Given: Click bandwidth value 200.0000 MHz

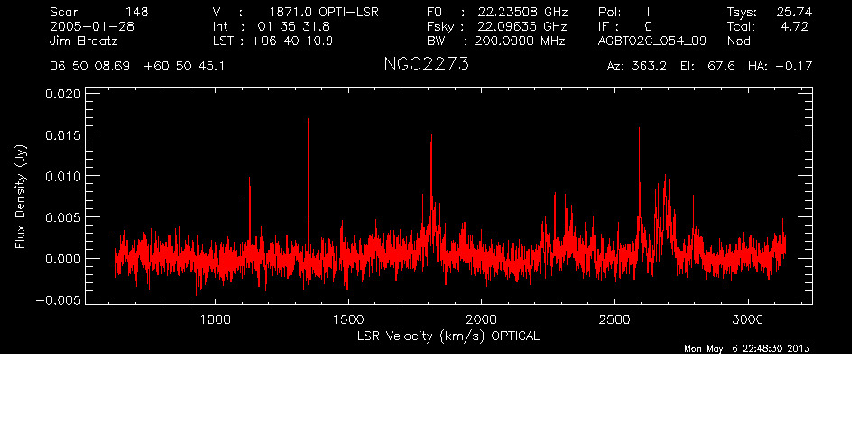Looking at the screenshot, I should tap(519, 41).
